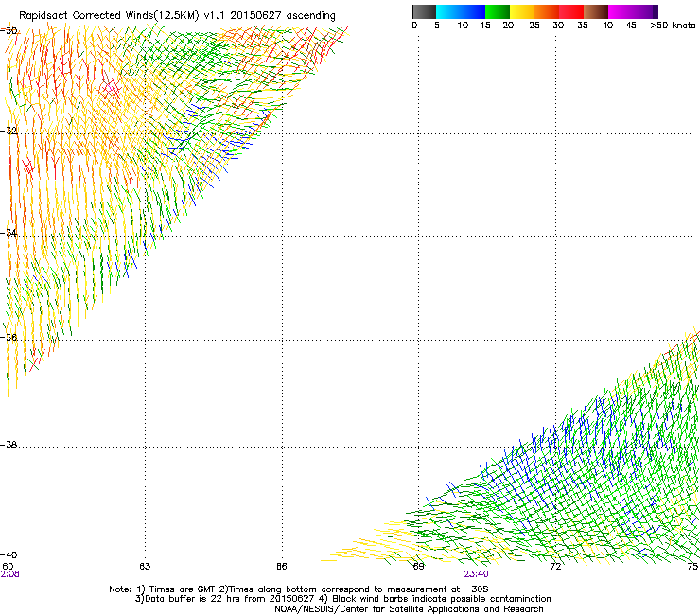Select the brown 35–40 knots legend segment
The width and height of the screenshot is (700, 615).
click(596, 11)
